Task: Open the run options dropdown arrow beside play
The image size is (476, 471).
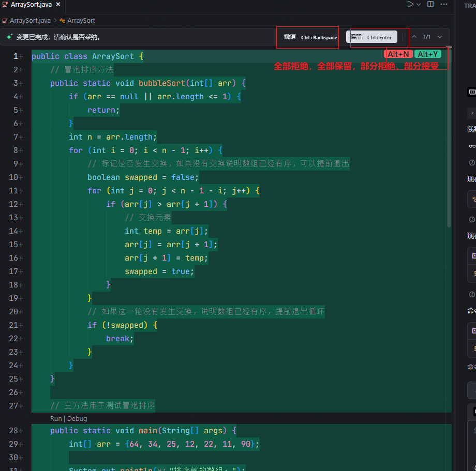Action: coord(419,5)
